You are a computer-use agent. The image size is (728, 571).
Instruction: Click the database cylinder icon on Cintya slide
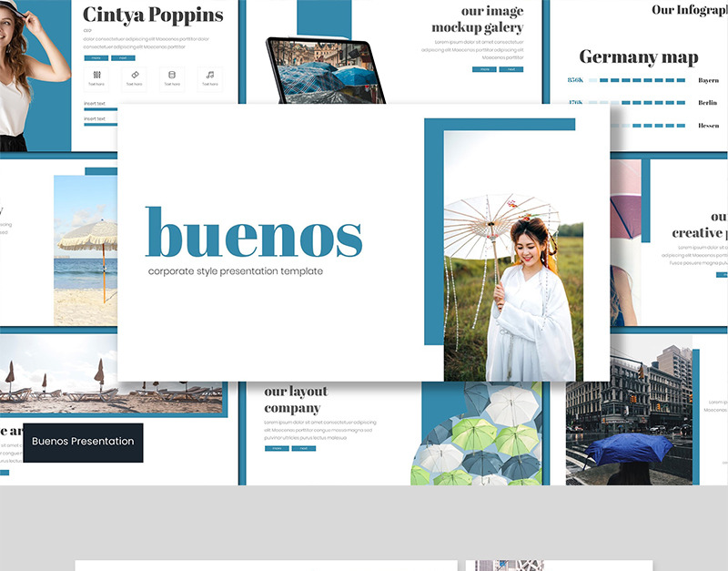(172, 76)
